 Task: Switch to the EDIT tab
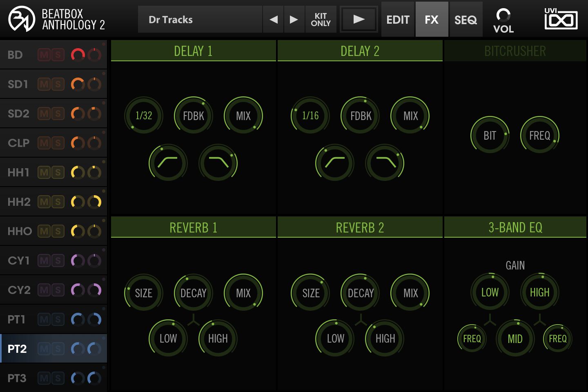[397, 19]
